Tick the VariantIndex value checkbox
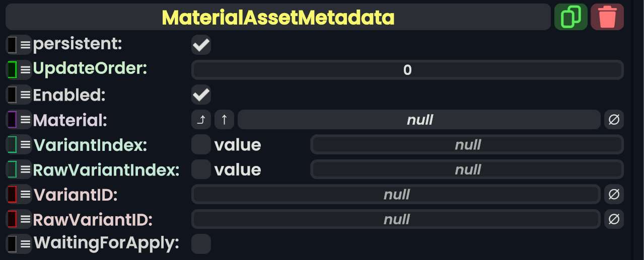Screen dimensions: 644x260 201,145
